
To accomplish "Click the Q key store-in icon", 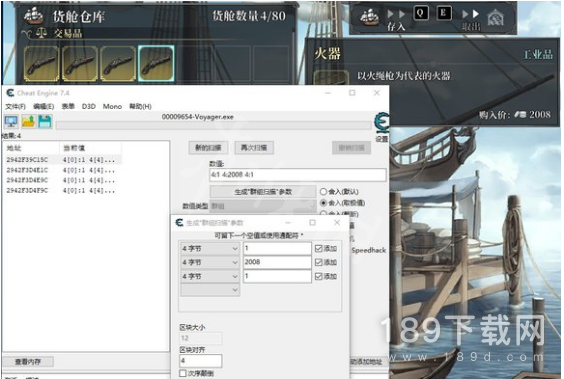I will (x=420, y=13).
